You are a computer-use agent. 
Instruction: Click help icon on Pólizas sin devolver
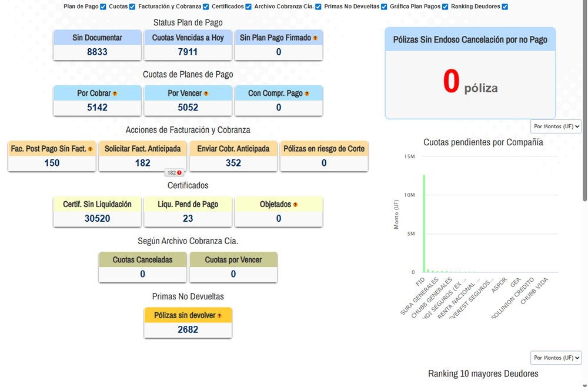point(219,316)
